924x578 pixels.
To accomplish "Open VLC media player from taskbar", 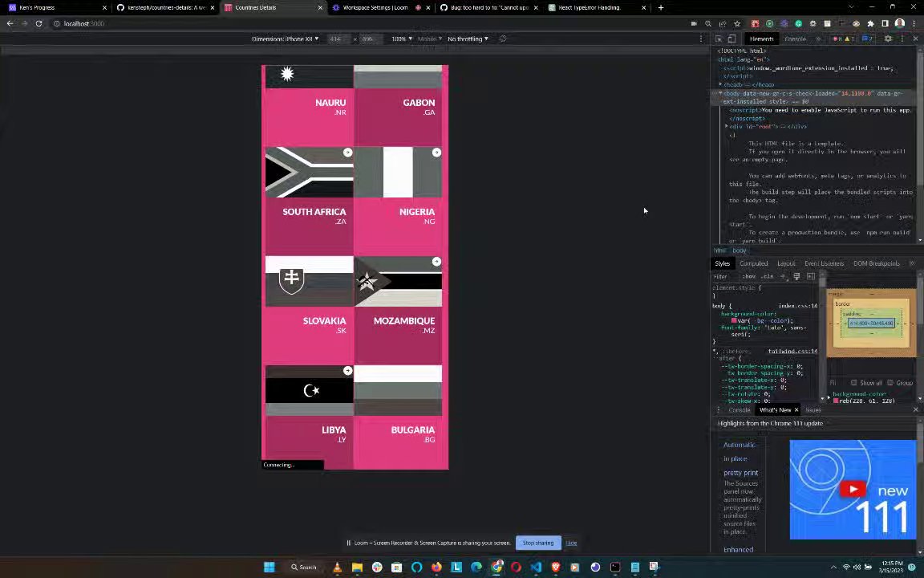I will tap(337, 568).
